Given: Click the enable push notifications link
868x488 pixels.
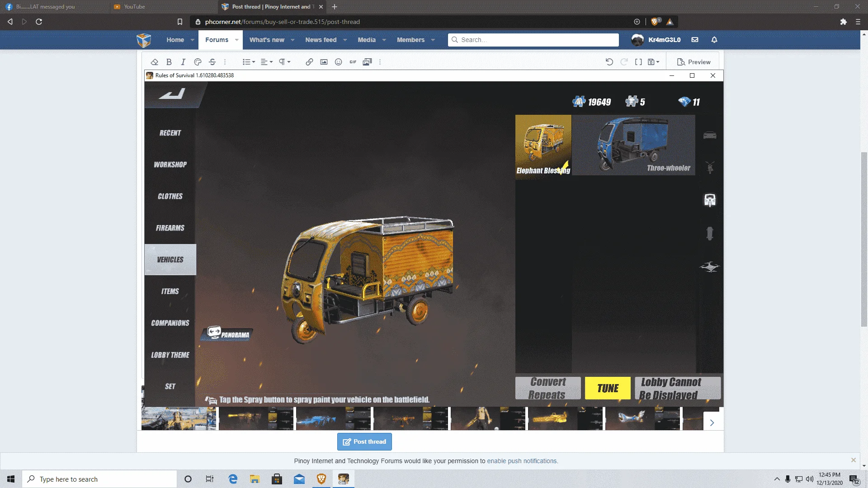Looking at the screenshot, I should click(522, 461).
